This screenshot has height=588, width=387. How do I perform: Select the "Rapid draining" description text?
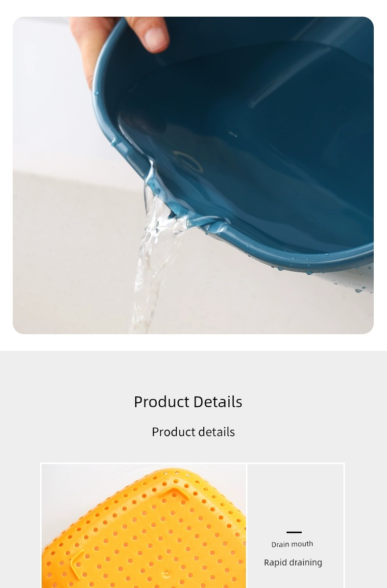click(293, 563)
